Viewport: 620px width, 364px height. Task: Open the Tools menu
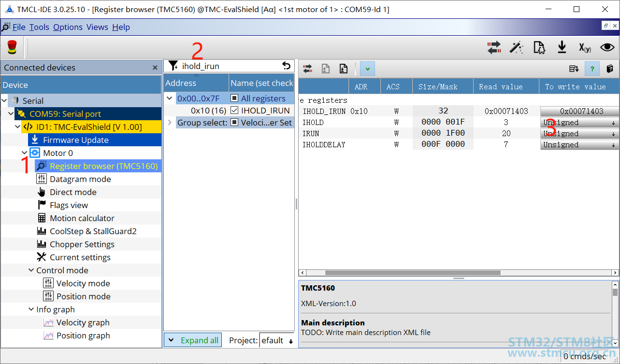(x=39, y=27)
